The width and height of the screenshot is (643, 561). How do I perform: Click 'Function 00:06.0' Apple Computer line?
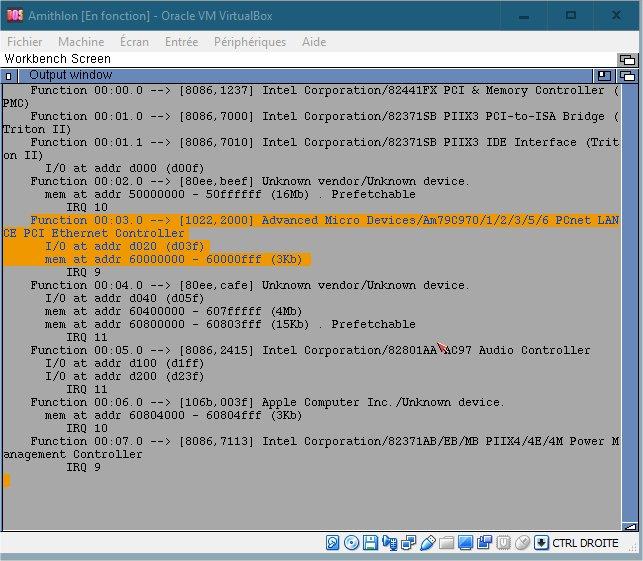(267, 402)
